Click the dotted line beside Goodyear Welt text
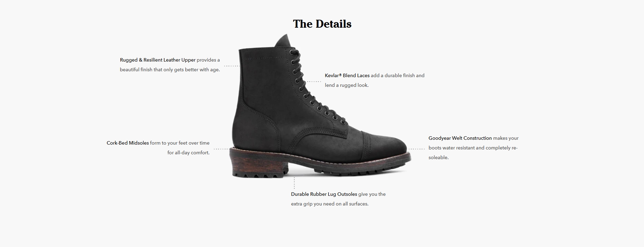Screen dimensions: 644x247 click(417, 149)
